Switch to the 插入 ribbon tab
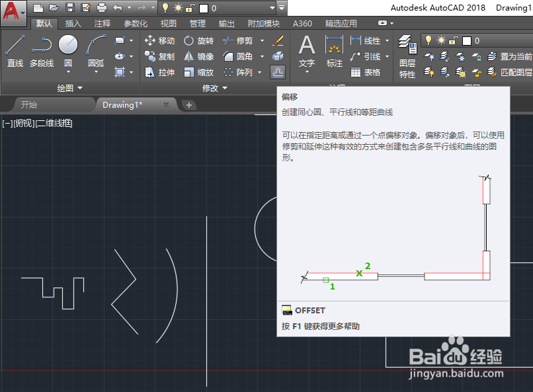The width and height of the screenshot is (533, 392). tap(74, 22)
